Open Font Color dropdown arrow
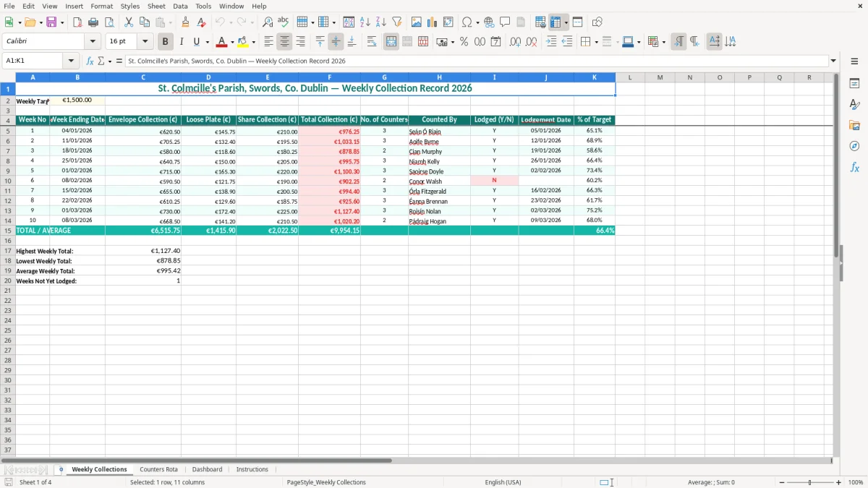This screenshot has height=488, width=868. click(x=232, y=42)
